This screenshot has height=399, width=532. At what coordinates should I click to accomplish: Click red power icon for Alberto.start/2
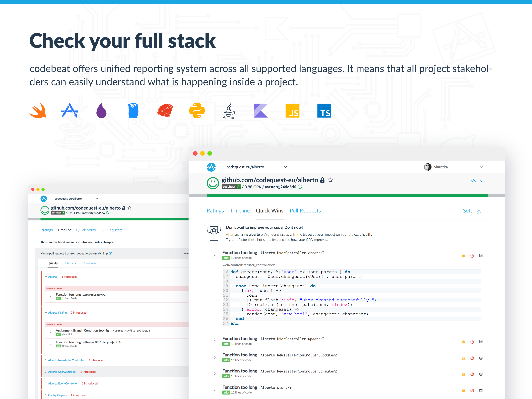pos(472,390)
